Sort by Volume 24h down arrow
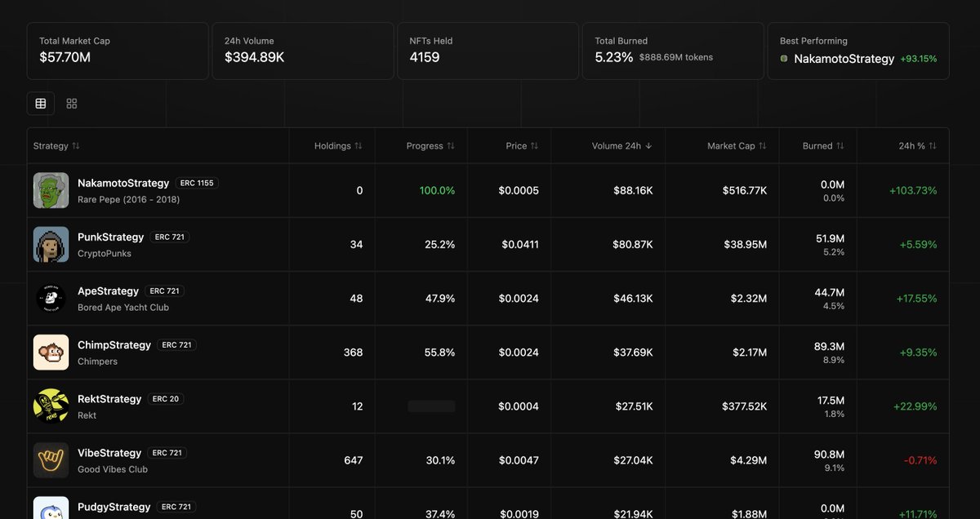Screen dimensions: 980x519 (648, 146)
